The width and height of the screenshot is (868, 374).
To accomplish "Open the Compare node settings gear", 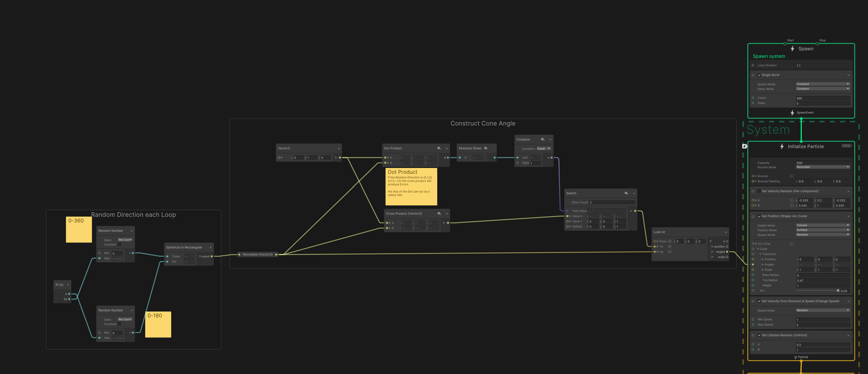I will tap(542, 139).
